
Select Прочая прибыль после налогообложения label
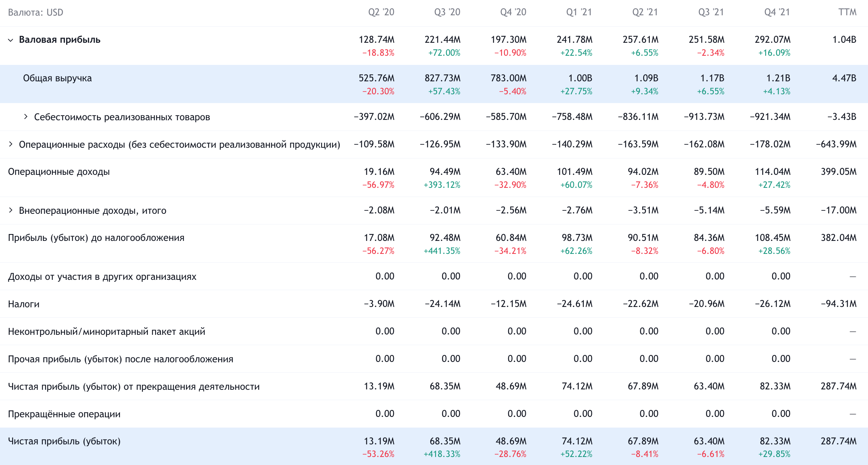[120, 359]
